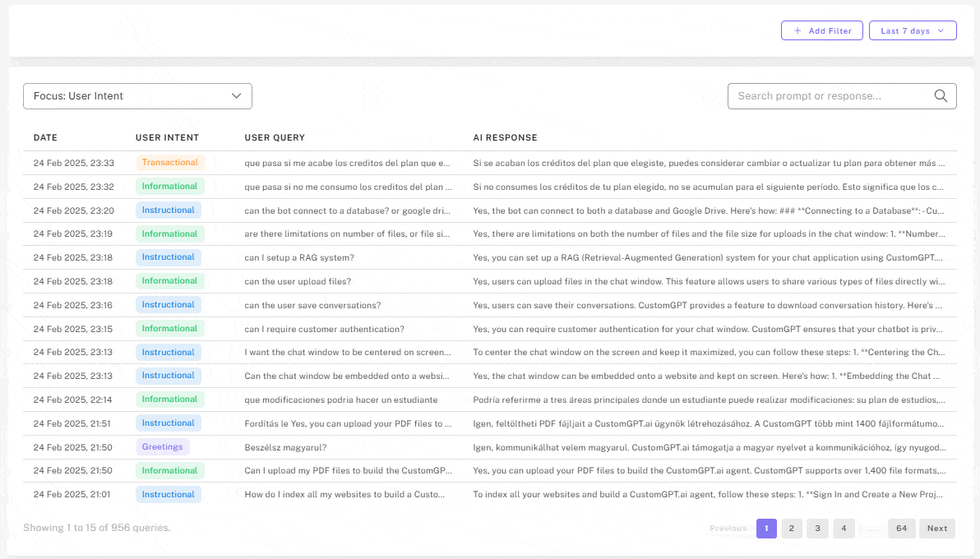Click the USER INTENT column header
The image size is (980, 559).
coord(167,137)
